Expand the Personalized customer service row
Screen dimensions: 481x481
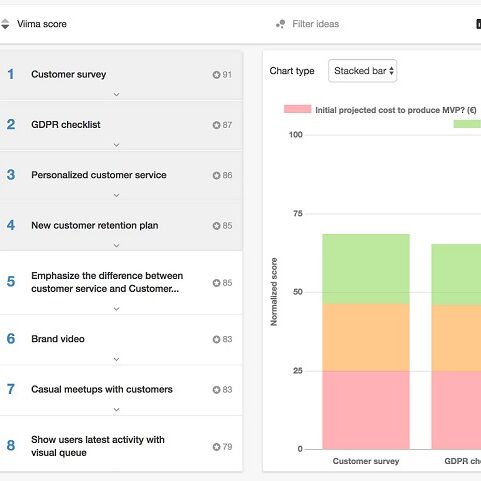point(116,195)
